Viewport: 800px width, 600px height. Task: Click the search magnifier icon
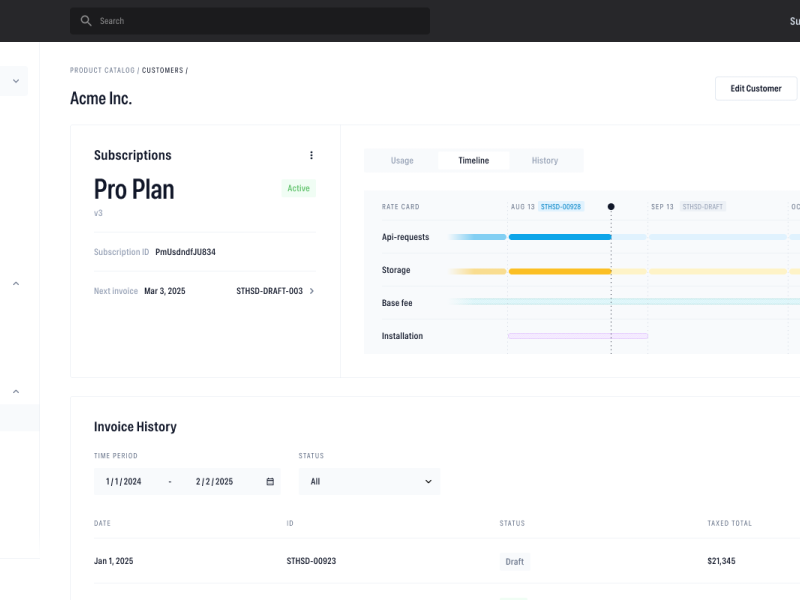(86, 21)
